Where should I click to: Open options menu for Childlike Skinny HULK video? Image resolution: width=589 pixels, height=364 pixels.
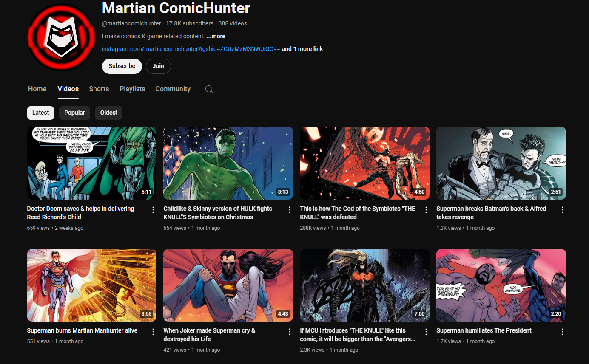[x=290, y=210]
